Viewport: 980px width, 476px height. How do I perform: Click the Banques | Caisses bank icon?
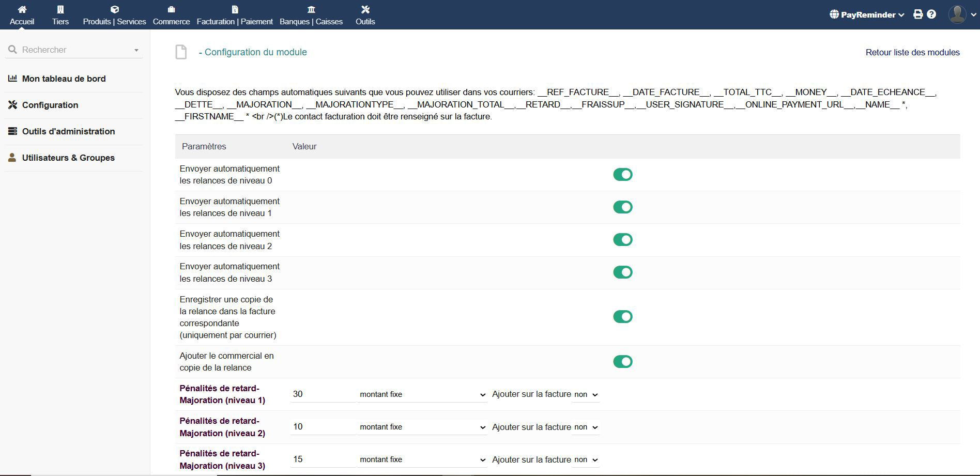tap(311, 9)
